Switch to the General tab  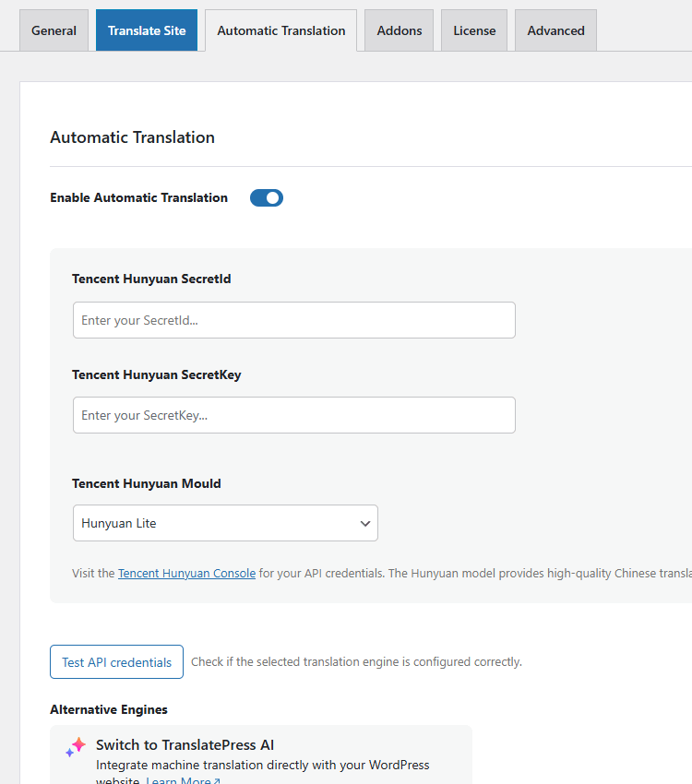tap(54, 30)
